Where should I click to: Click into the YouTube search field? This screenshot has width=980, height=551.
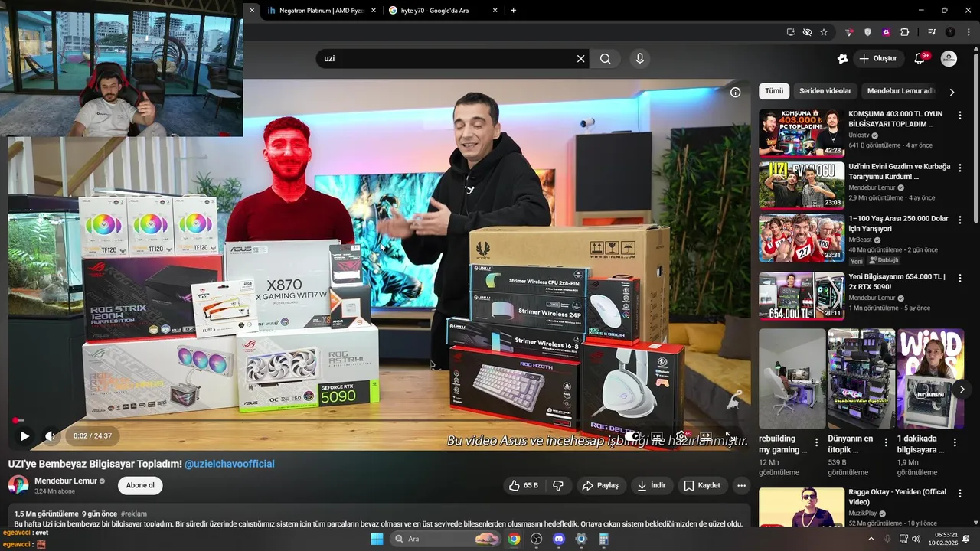448,58
